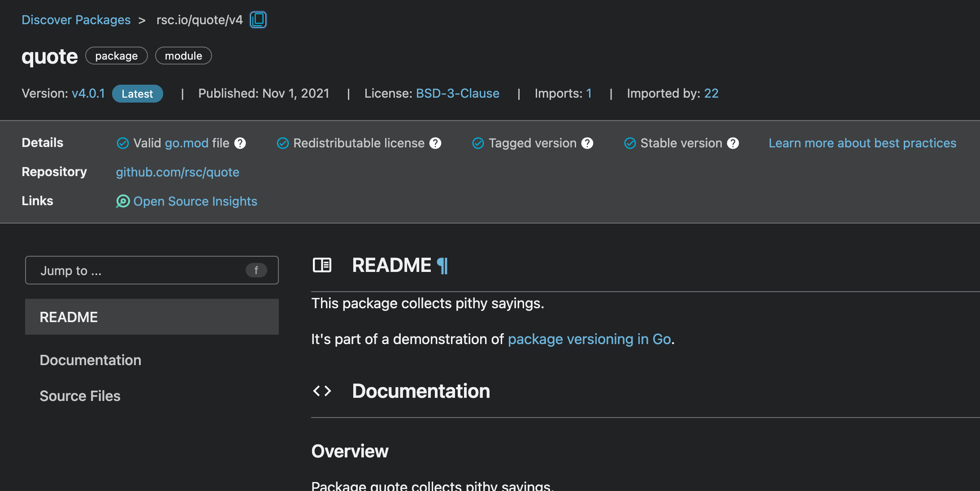This screenshot has height=491, width=980.
Task: Click the Overview heading
Action: (350, 452)
